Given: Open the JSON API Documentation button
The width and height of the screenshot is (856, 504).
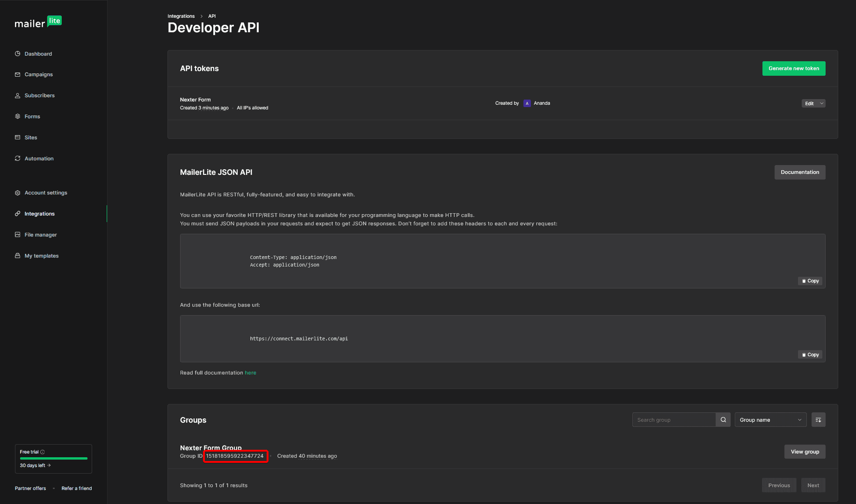Looking at the screenshot, I should (x=799, y=172).
